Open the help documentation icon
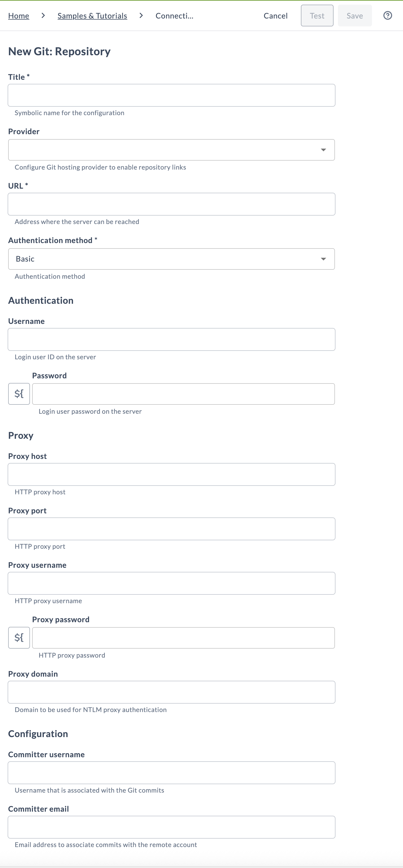Screen dimensions: 403x868 [387, 16]
